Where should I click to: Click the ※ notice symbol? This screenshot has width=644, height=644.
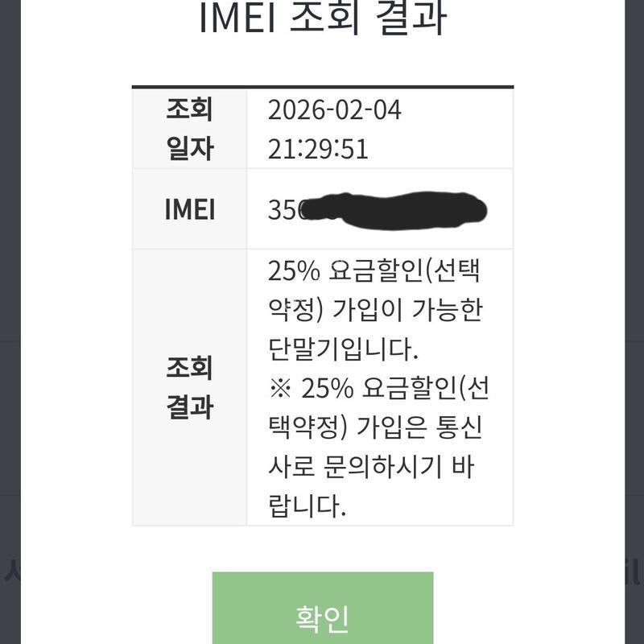tap(279, 390)
